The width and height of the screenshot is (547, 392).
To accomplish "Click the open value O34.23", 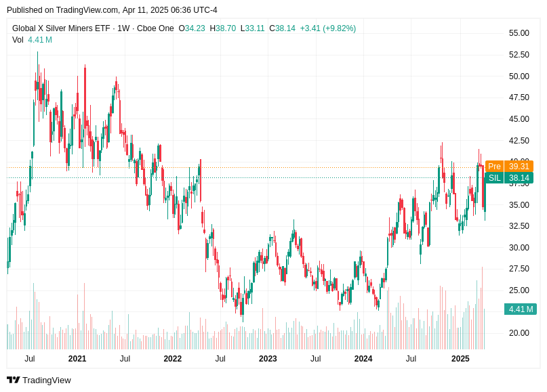I will 192,28.
